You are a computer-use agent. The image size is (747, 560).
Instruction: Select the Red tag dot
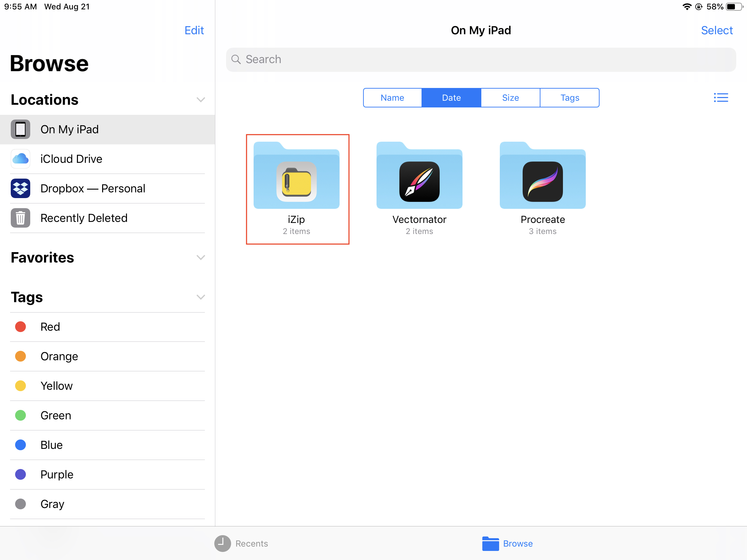point(20,327)
